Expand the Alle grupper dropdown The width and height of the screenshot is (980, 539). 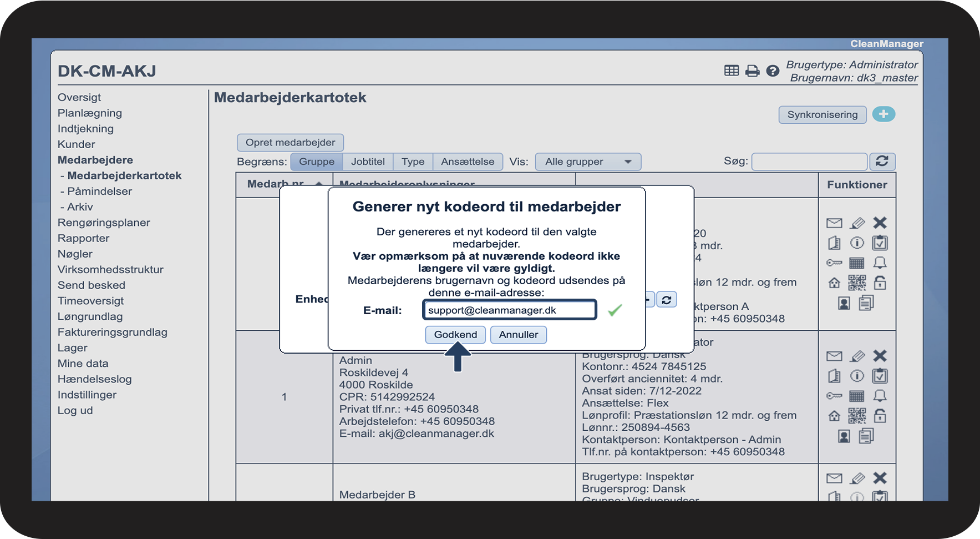click(588, 162)
